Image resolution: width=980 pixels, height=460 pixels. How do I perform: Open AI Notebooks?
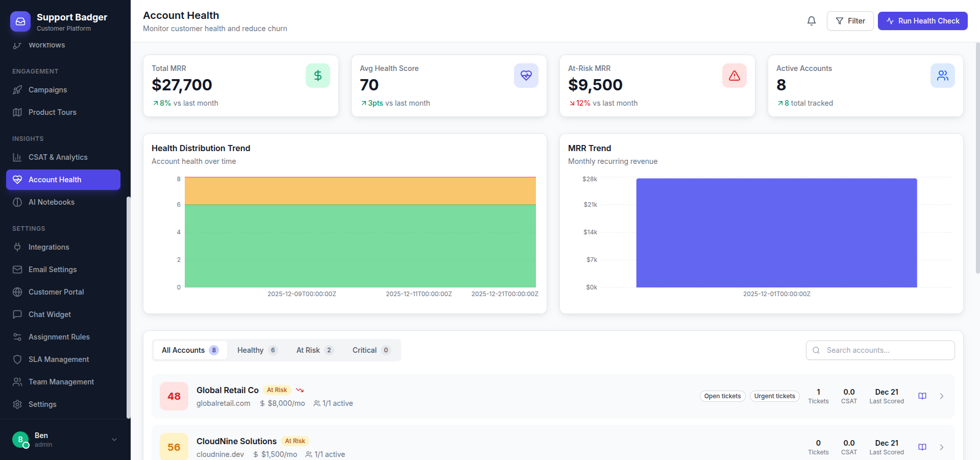pos(51,202)
